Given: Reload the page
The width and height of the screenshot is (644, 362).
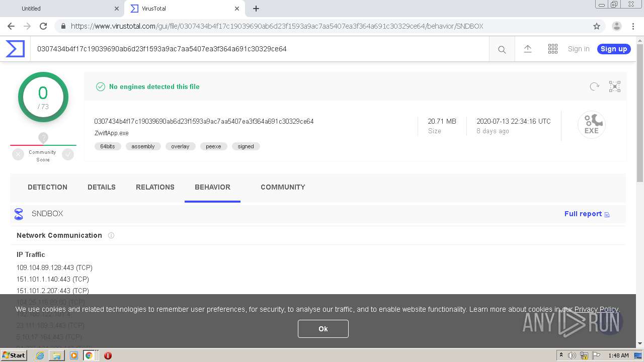Looking at the screenshot, I should pos(43,26).
